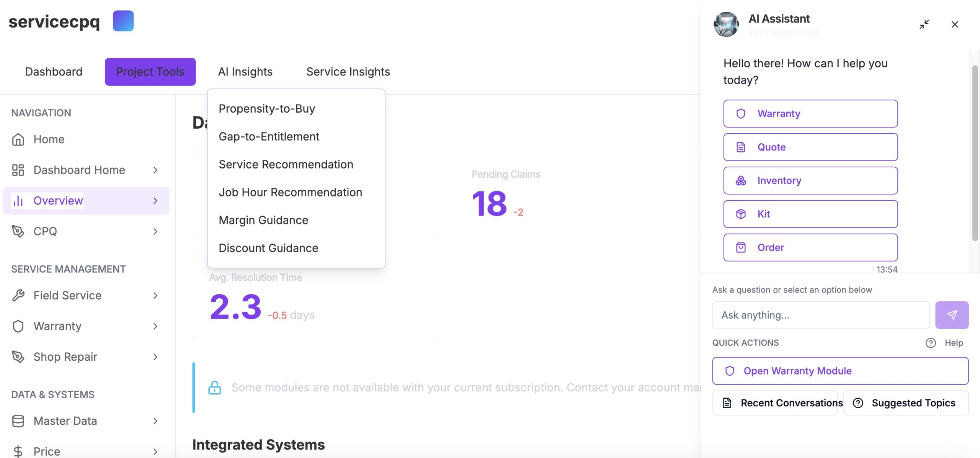
Task: Click the Help question mark icon
Action: point(931,343)
